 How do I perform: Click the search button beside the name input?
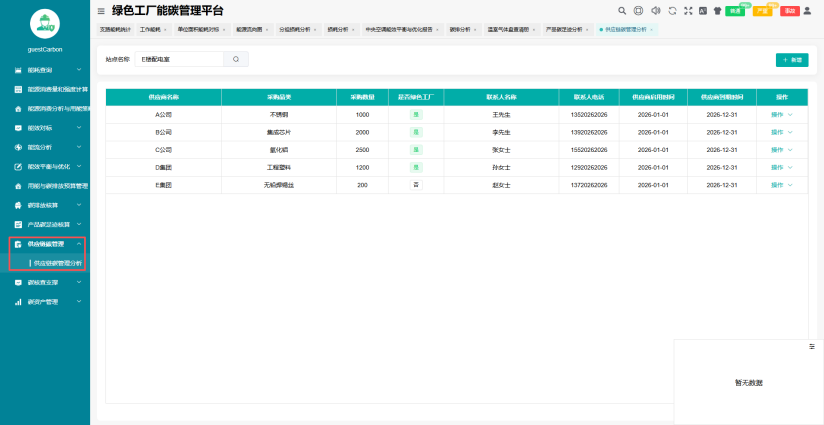(x=236, y=59)
